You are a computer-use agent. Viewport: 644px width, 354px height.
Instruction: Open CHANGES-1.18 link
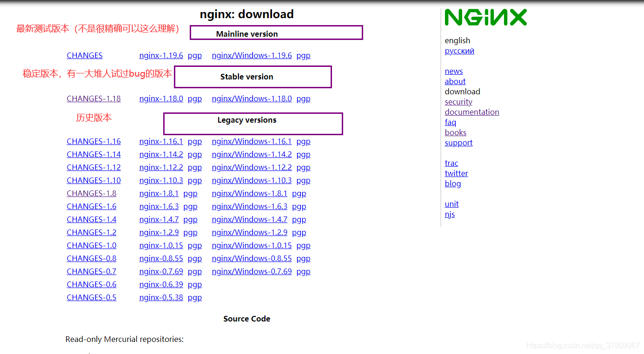tap(93, 98)
